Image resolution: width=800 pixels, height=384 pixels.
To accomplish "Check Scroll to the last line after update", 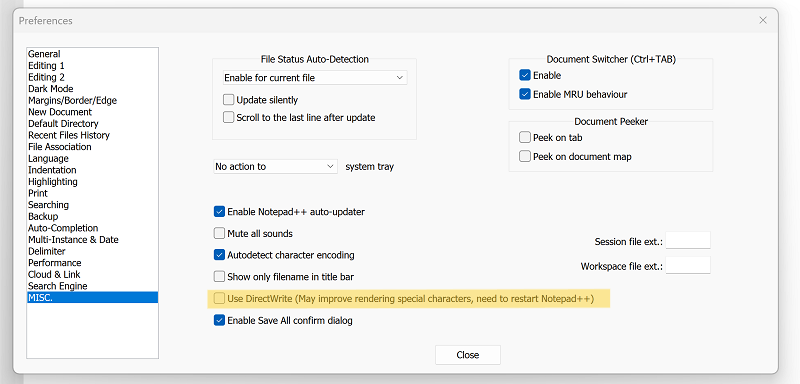I will tap(229, 118).
